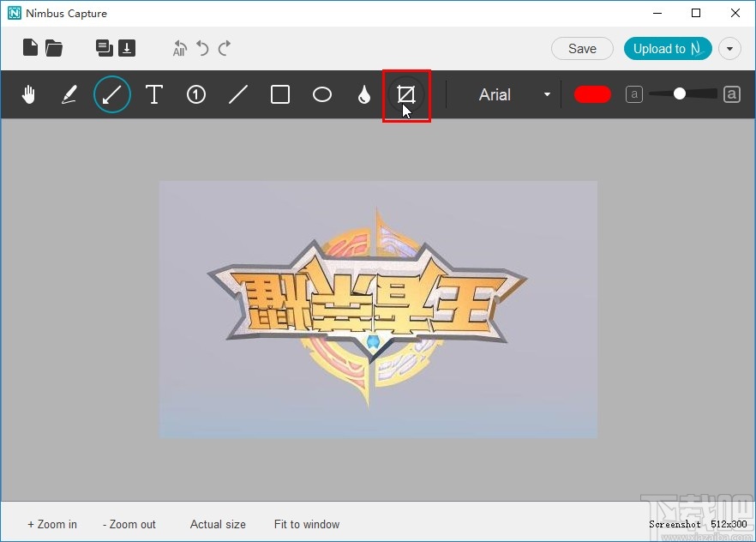Redo the last undone edit
Viewport: 756px width, 542px height.
click(225, 48)
